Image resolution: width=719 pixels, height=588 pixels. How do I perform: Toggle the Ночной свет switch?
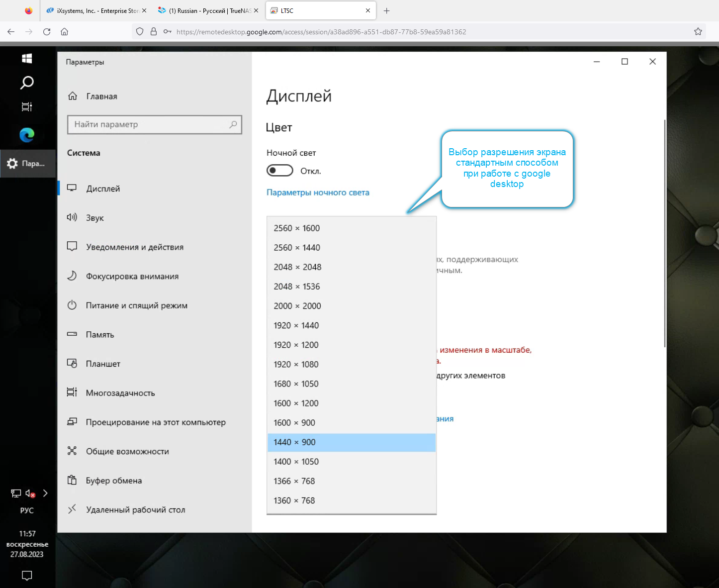(280, 171)
